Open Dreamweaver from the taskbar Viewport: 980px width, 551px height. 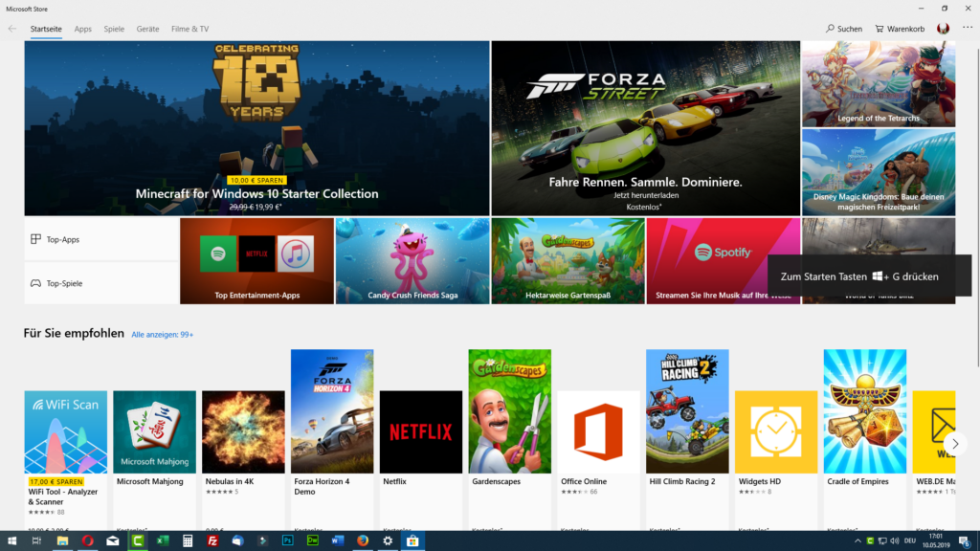click(x=313, y=541)
